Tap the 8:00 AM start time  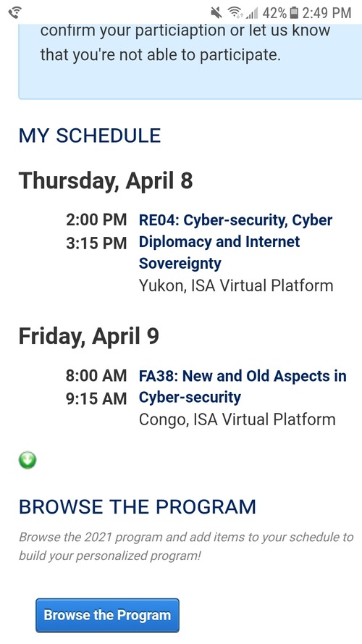click(96, 375)
